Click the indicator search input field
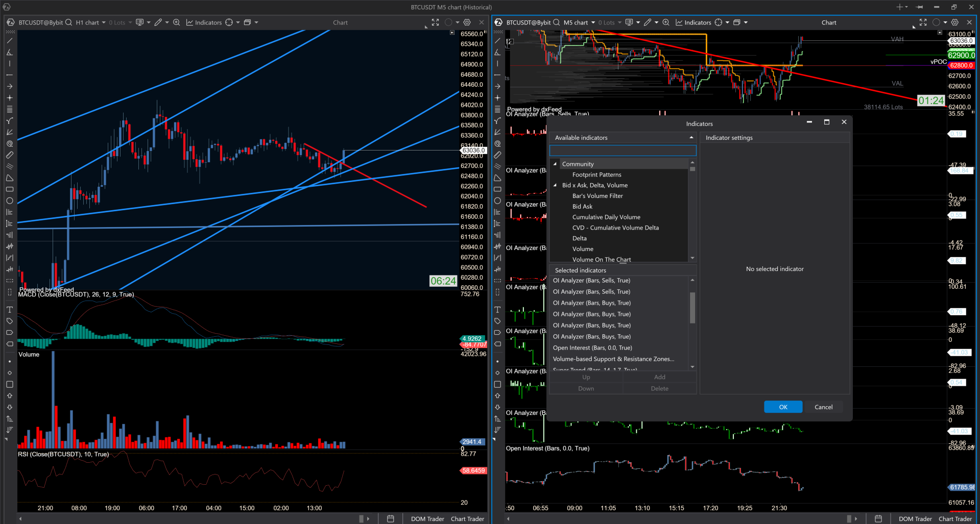This screenshot has height=524, width=980. 623,150
